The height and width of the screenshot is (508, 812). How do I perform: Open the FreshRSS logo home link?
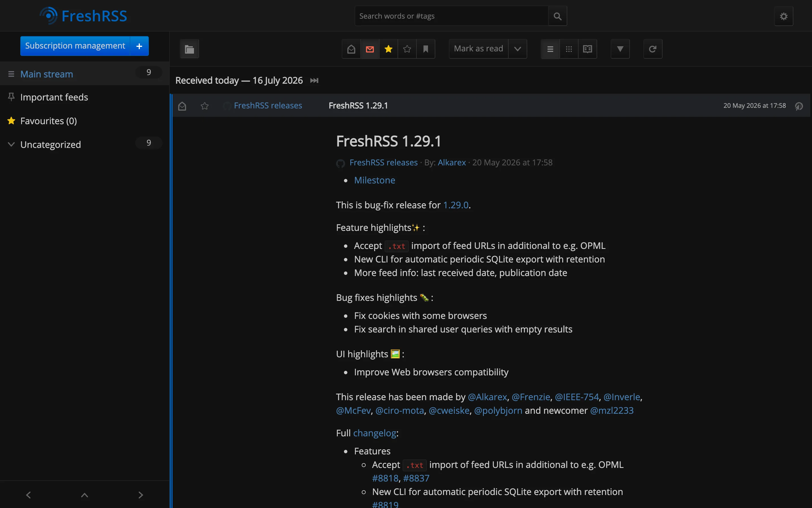click(x=83, y=16)
